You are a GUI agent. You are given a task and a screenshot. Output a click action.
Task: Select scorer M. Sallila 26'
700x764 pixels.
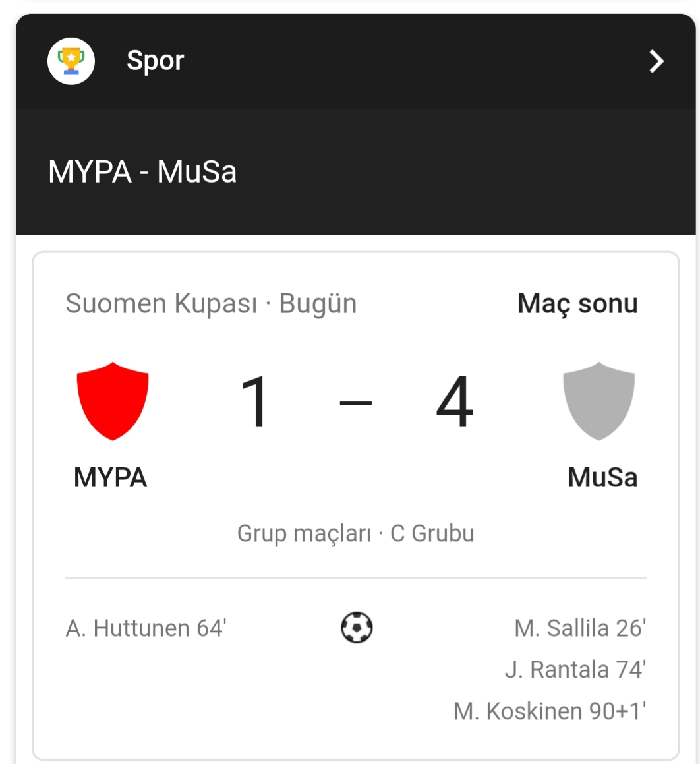pyautogui.click(x=580, y=628)
